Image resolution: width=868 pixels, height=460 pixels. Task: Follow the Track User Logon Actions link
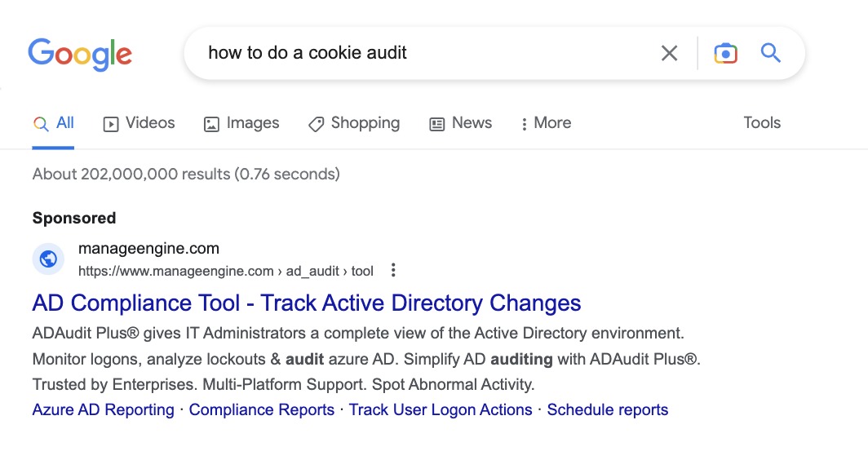tap(441, 410)
